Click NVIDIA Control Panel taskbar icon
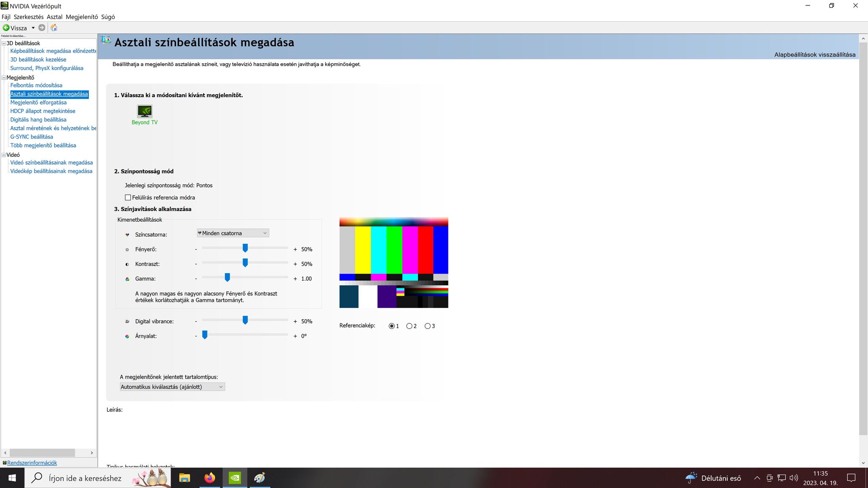The width and height of the screenshot is (868, 488). coord(235,478)
